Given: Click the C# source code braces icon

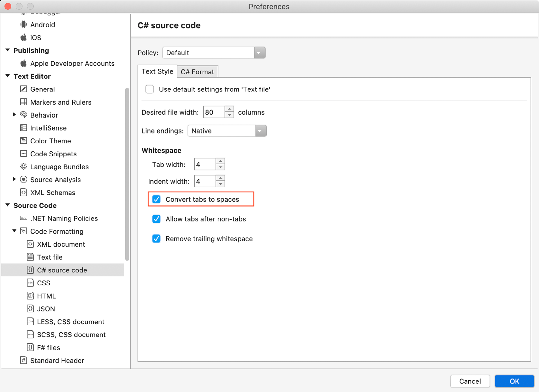Looking at the screenshot, I should (x=30, y=270).
